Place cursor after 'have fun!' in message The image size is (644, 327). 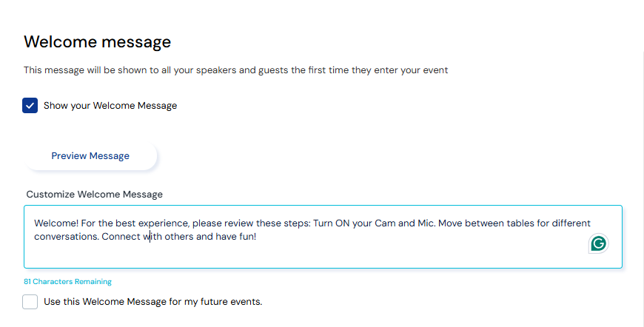pos(256,237)
